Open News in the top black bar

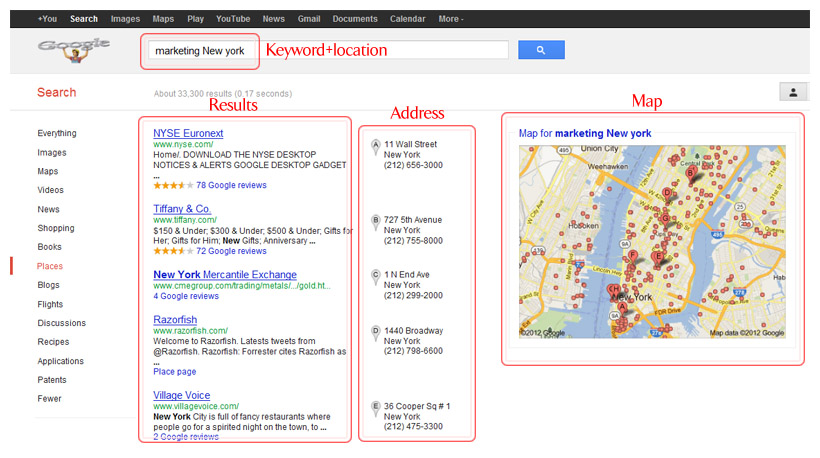(x=274, y=19)
